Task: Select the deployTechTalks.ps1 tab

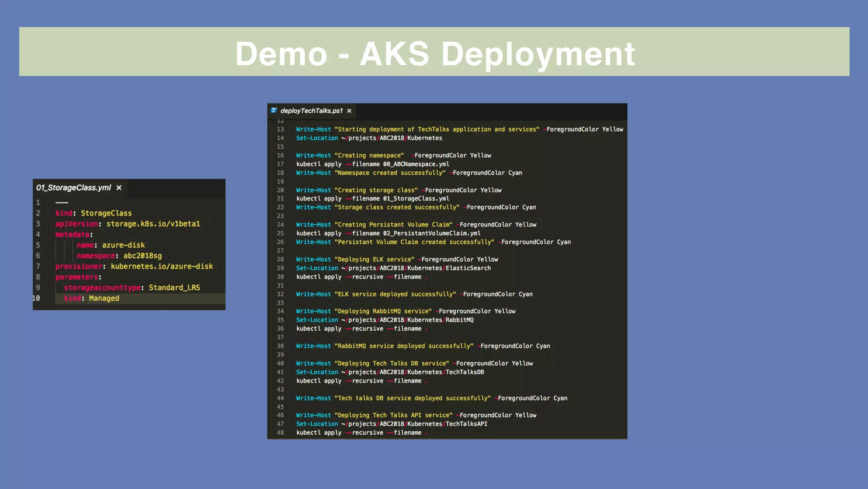Action: click(312, 111)
